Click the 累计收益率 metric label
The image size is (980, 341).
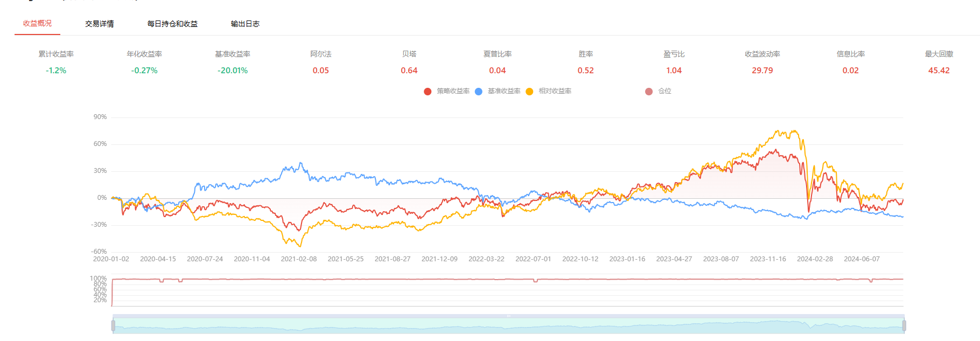click(x=56, y=54)
